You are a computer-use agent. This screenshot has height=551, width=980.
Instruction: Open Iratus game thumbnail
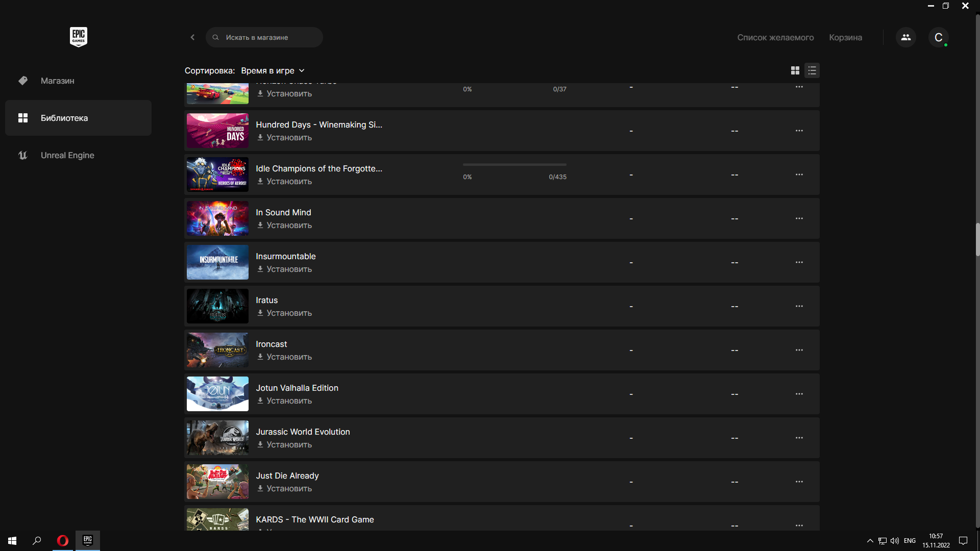coord(217,306)
